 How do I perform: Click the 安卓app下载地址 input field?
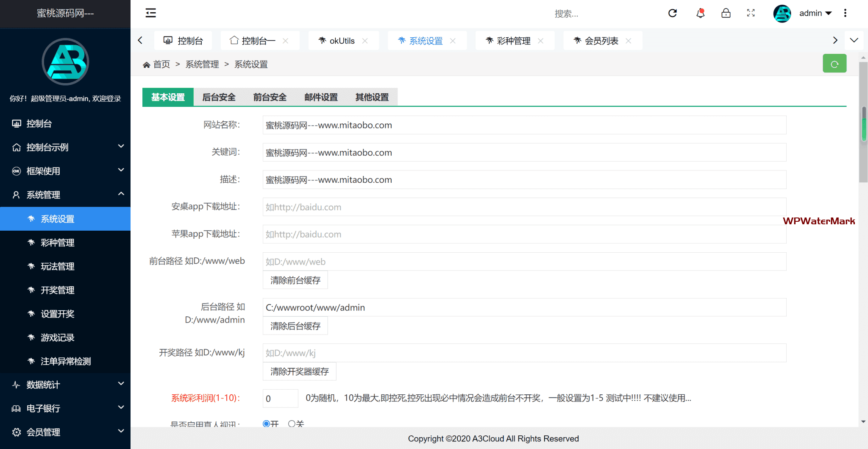[x=524, y=207]
